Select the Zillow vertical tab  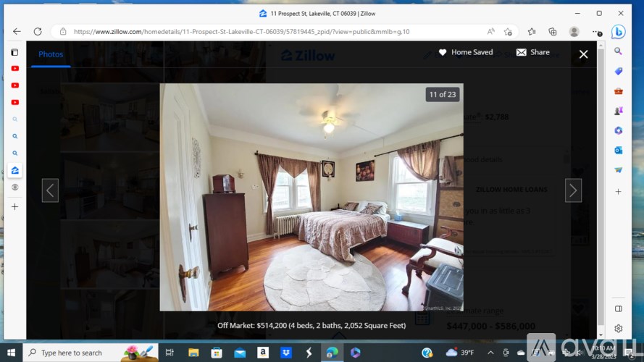point(14,170)
